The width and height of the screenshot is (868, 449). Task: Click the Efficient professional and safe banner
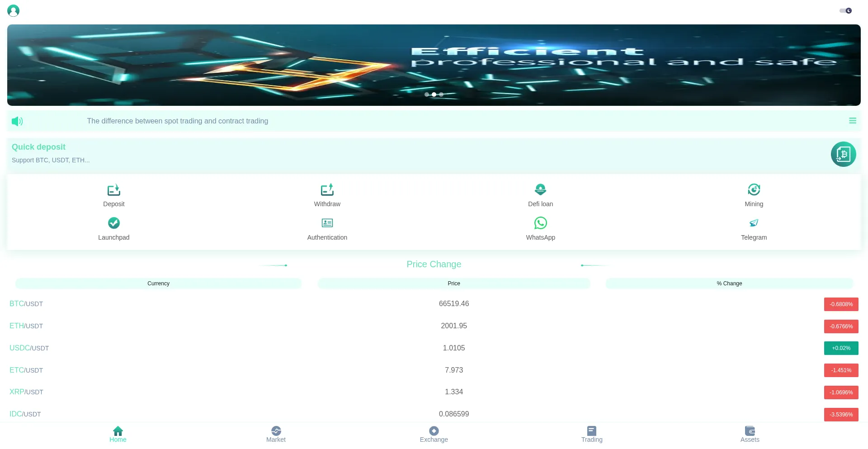(x=434, y=65)
